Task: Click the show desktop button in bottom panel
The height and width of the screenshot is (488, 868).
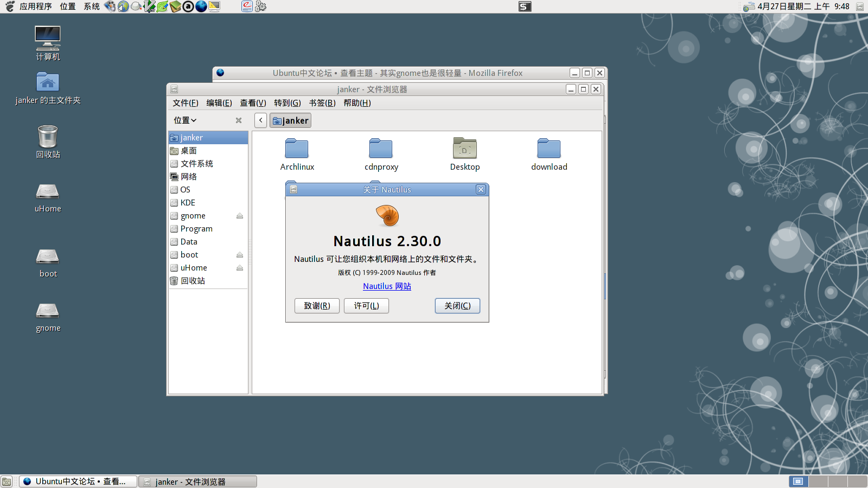Action: pos(7,481)
